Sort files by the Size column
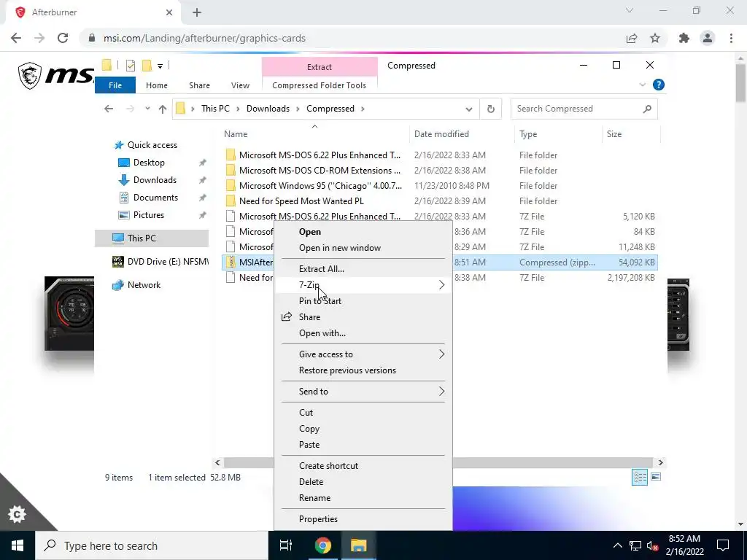The height and width of the screenshot is (560, 747). [614, 134]
